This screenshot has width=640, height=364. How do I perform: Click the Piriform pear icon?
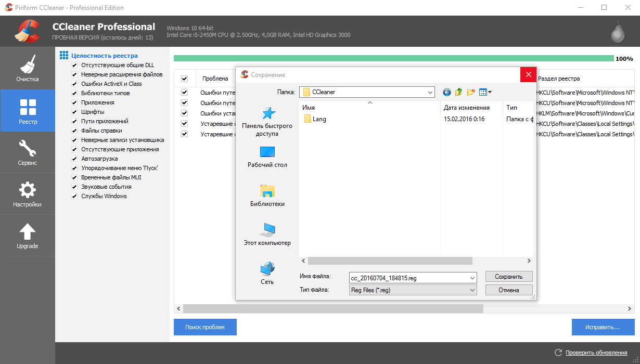coord(618,33)
